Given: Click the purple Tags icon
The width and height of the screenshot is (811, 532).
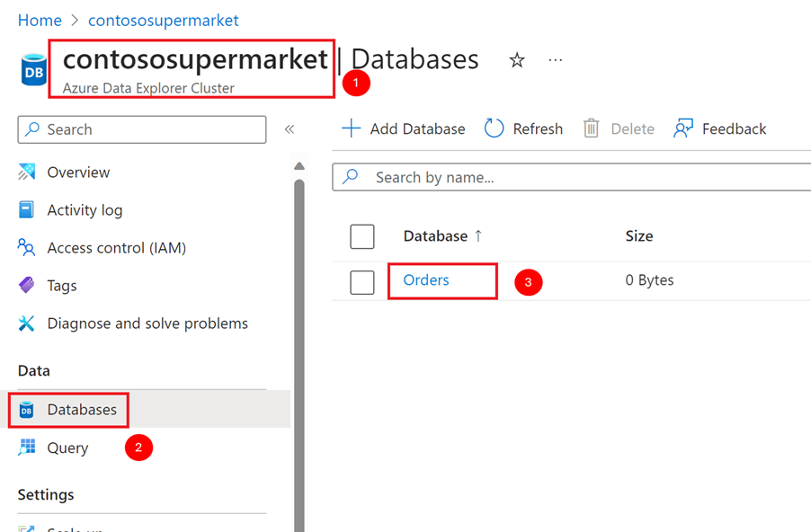Looking at the screenshot, I should pyautogui.click(x=26, y=285).
